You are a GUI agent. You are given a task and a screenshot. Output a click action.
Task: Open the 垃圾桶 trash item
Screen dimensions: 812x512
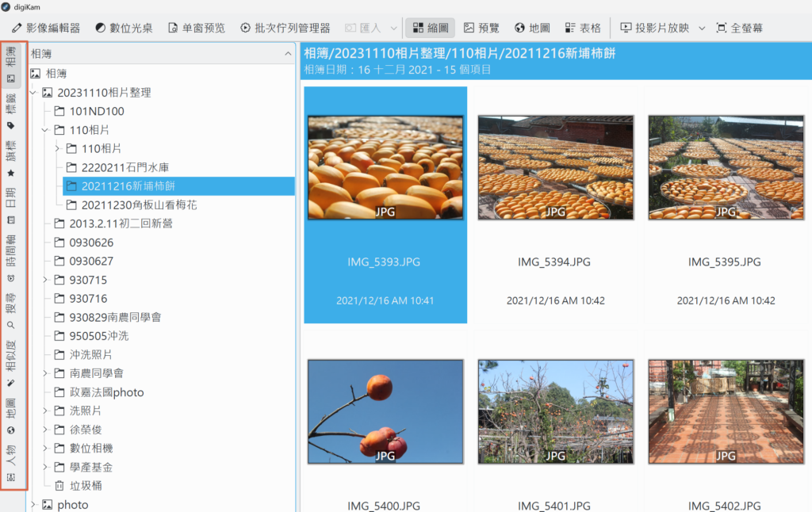point(79,486)
